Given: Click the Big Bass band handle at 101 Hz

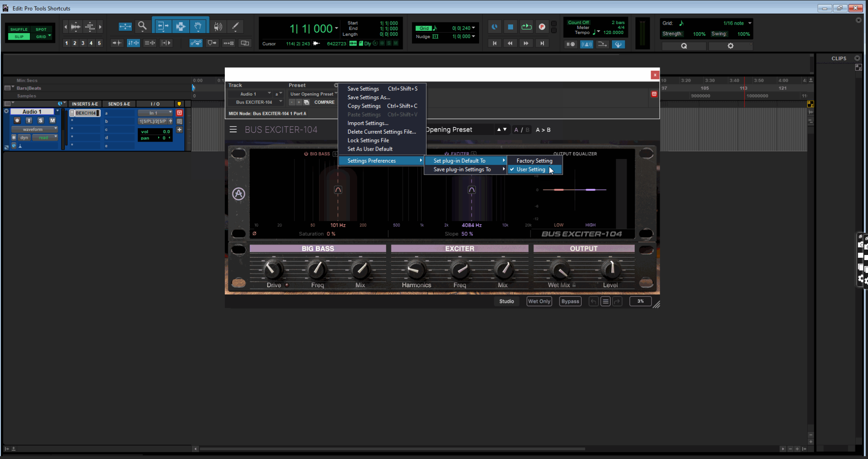Looking at the screenshot, I should pyautogui.click(x=338, y=190).
